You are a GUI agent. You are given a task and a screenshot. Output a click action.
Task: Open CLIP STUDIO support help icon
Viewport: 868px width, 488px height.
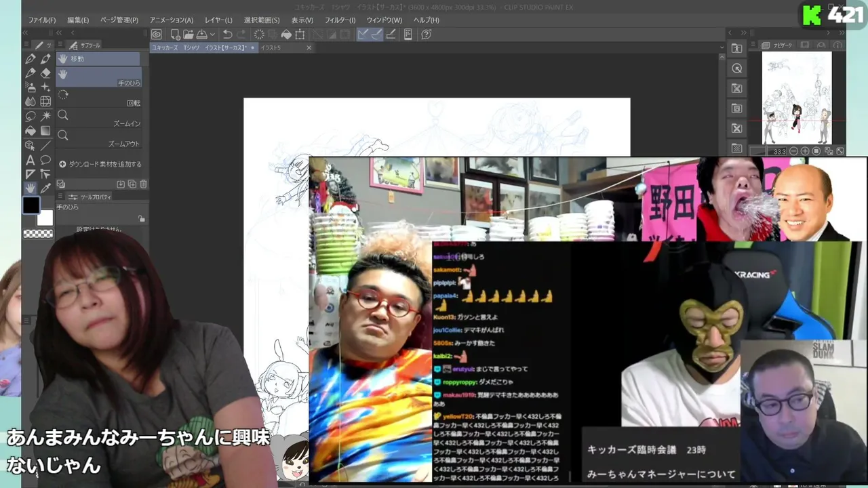point(426,35)
